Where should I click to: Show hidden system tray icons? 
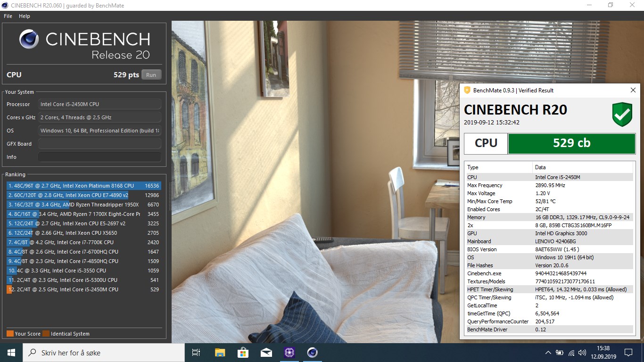[x=548, y=353]
